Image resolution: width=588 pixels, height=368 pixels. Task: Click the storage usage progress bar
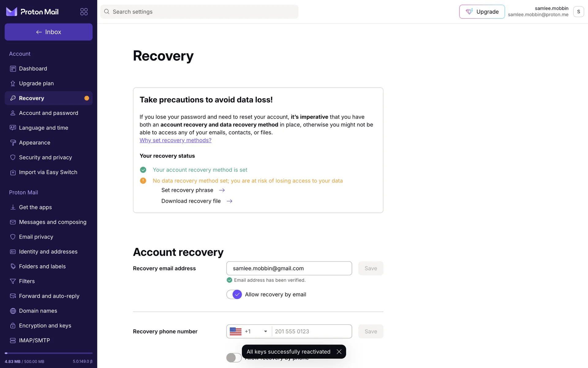click(x=48, y=353)
